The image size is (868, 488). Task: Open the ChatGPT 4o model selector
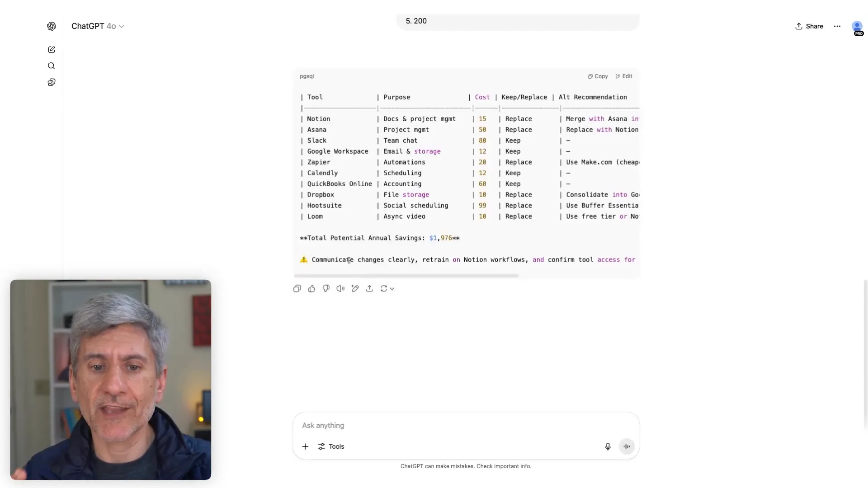coord(97,26)
